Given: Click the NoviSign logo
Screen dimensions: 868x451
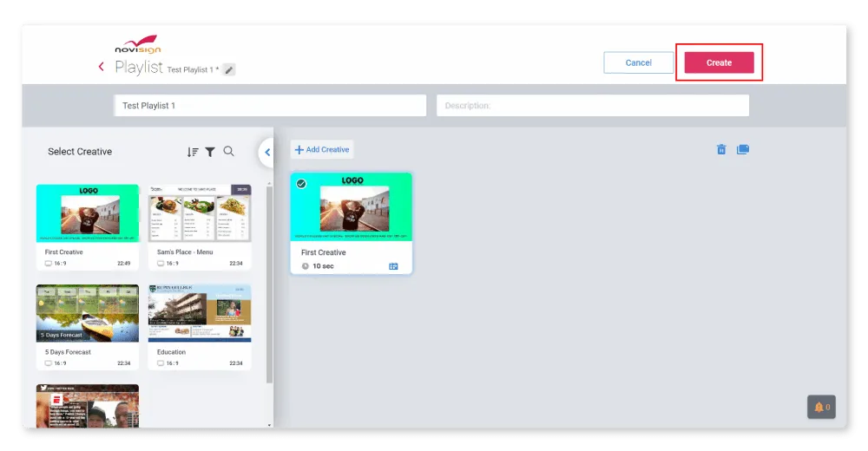Looking at the screenshot, I should tap(137, 44).
